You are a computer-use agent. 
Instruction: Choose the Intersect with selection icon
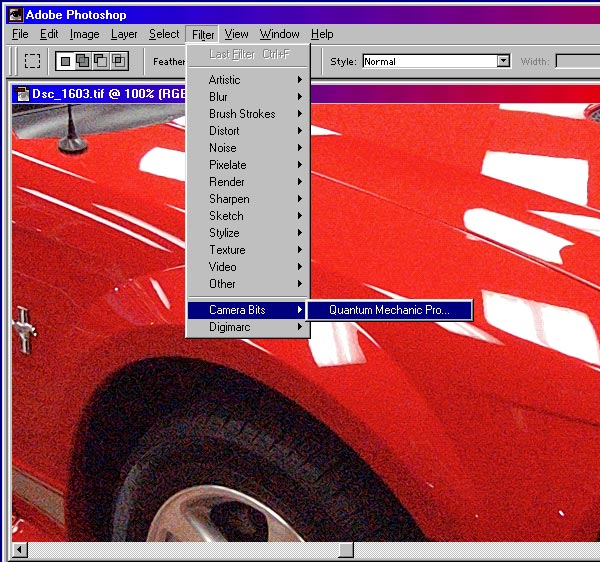click(x=119, y=61)
